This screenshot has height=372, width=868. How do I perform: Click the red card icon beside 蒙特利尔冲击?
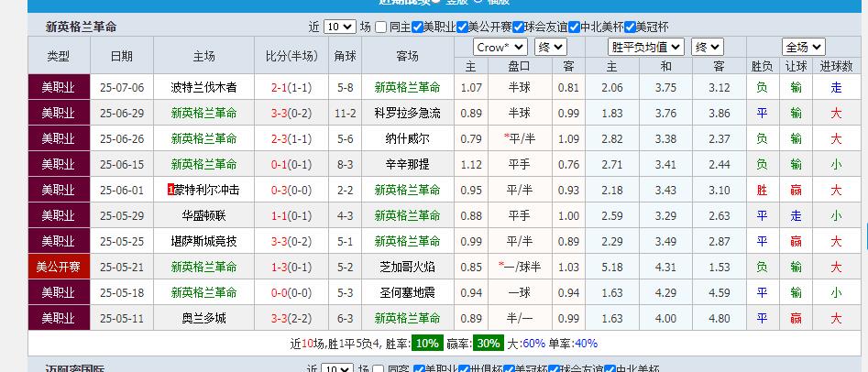171,191
